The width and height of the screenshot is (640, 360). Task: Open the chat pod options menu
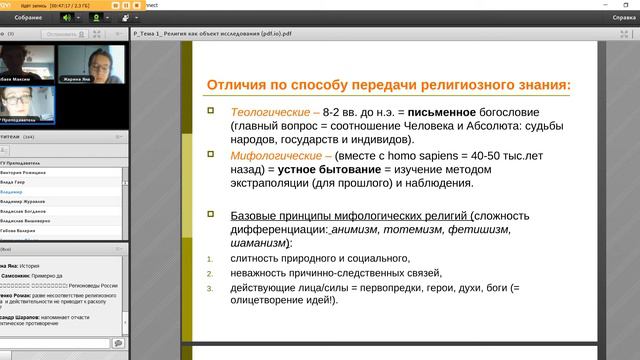[x=119, y=249]
